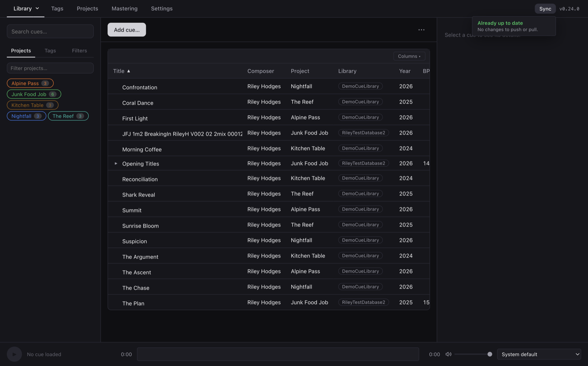Select the Tags sidebar tab

click(x=50, y=51)
